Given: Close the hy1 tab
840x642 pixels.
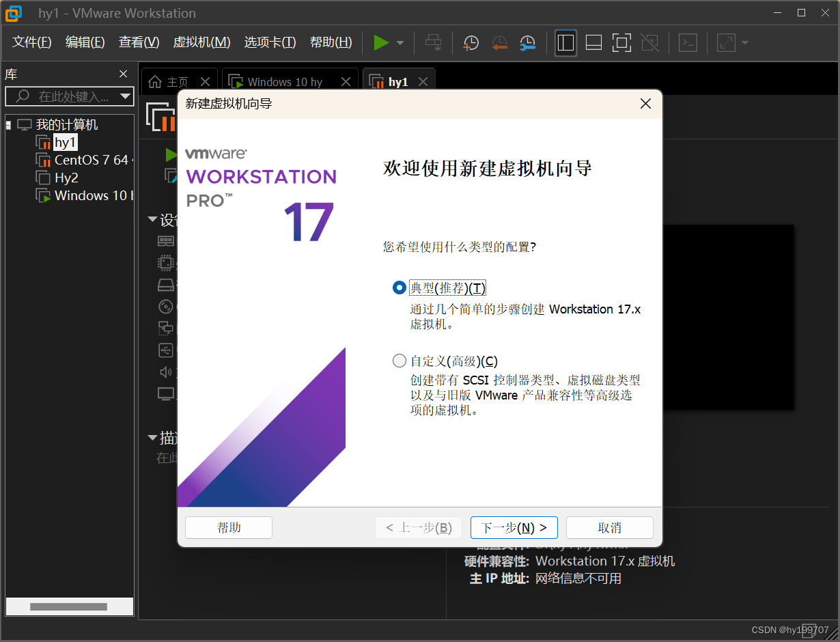Looking at the screenshot, I should [423, 82].
